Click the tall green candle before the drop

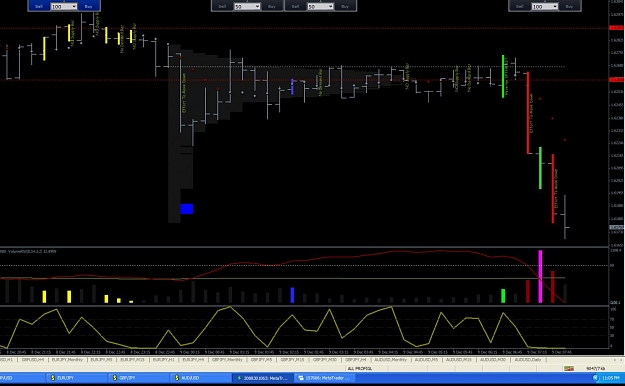(x=503, y=76)
